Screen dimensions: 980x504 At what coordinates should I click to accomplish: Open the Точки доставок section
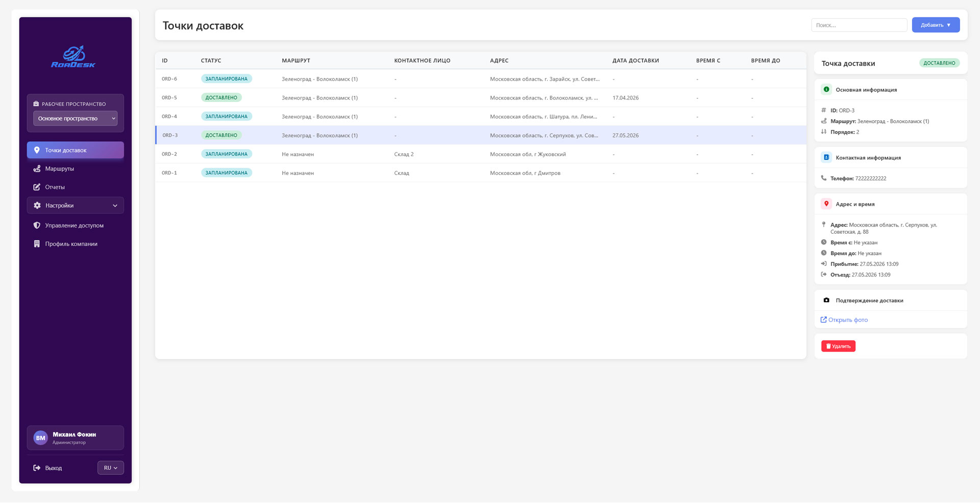click(76, 150)
